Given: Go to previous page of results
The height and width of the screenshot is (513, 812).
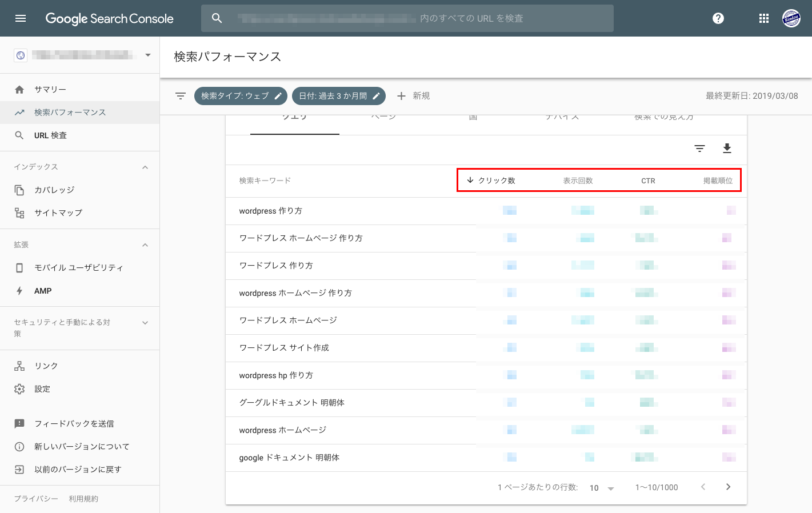Looking at the screenshot, I should click(703, 487).
